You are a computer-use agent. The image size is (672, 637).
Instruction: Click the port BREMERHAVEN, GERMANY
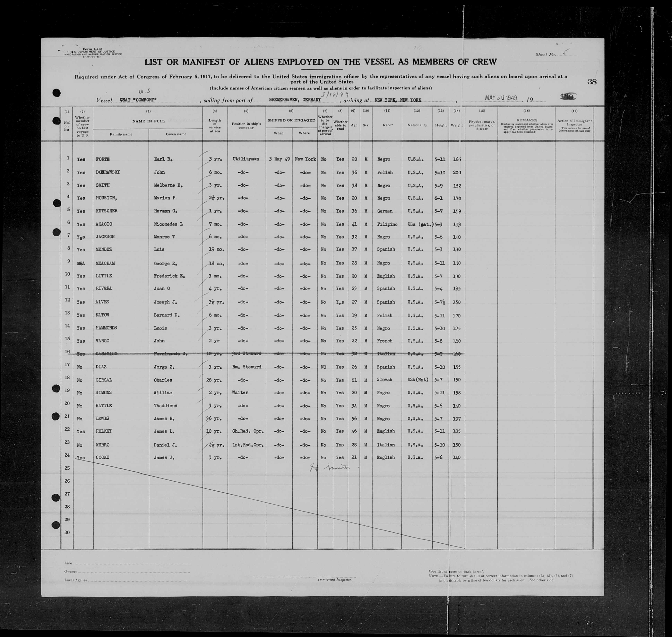point(295,99)
